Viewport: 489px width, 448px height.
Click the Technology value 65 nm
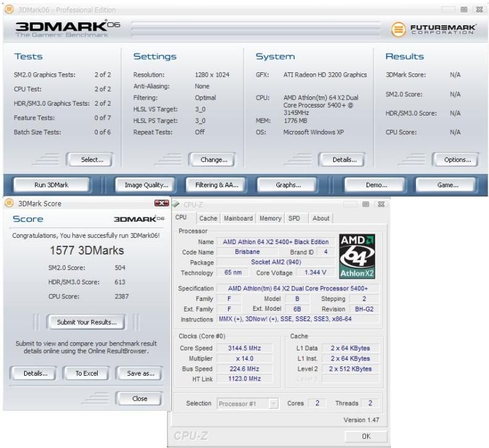click(233, 272)
